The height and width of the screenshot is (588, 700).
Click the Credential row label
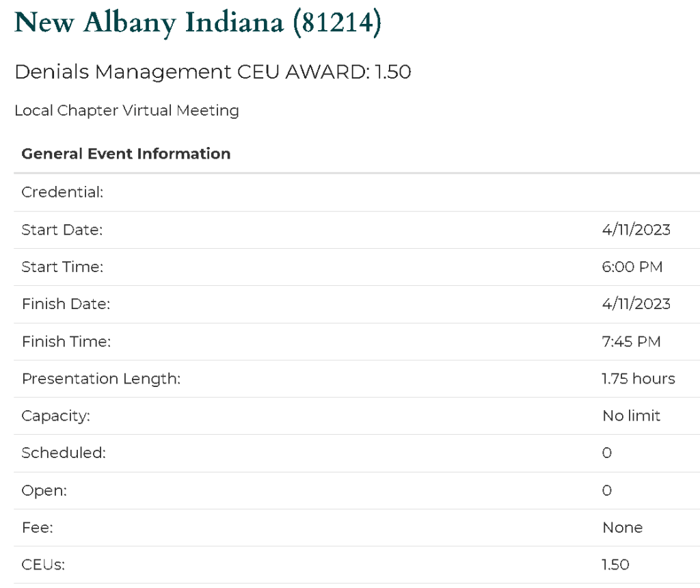click(62, 193)
